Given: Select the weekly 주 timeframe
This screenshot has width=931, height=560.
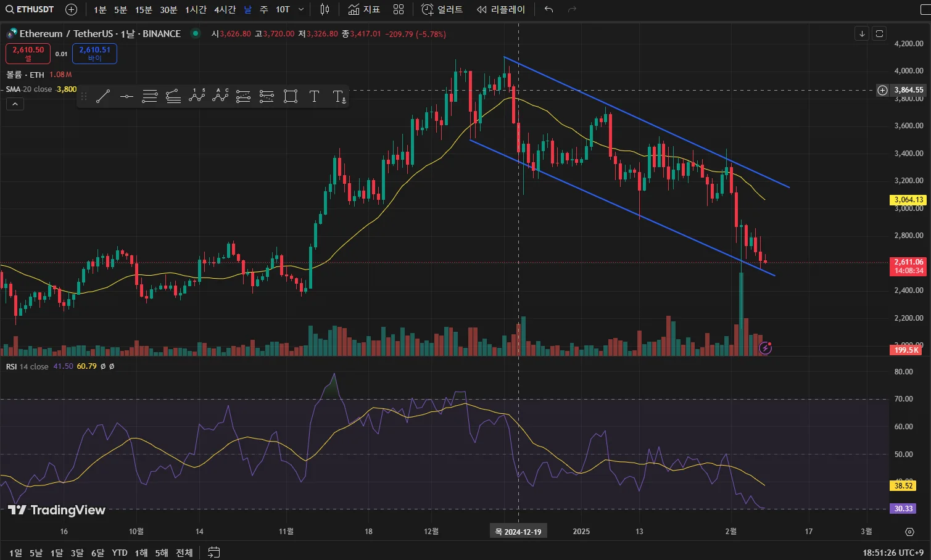Looking at the screenshot, I should 264,9.
